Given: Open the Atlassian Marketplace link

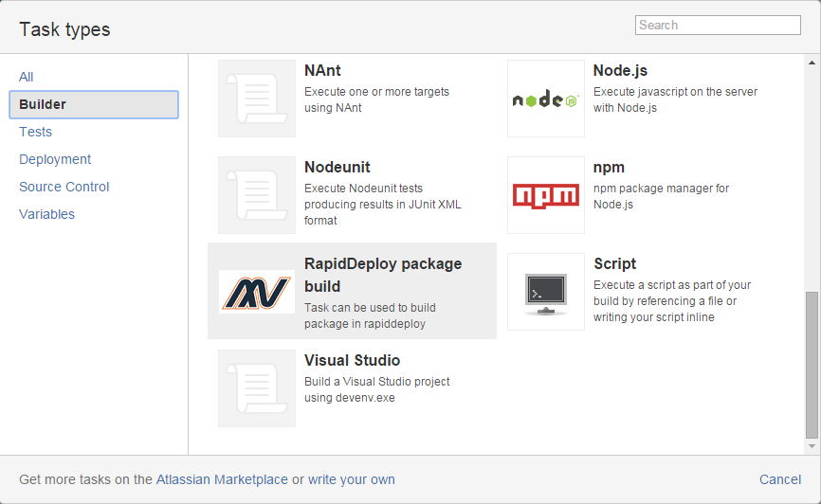Looking at the screenshot, I should (222, 479).
